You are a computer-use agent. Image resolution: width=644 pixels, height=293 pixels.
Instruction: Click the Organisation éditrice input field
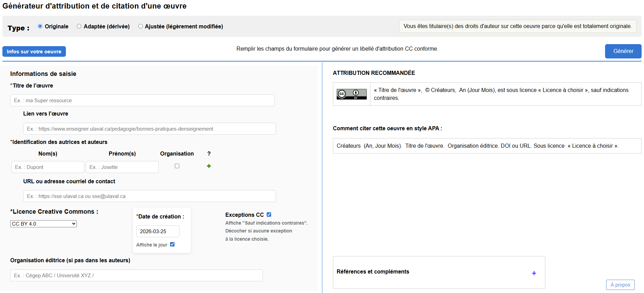point(136,276)
